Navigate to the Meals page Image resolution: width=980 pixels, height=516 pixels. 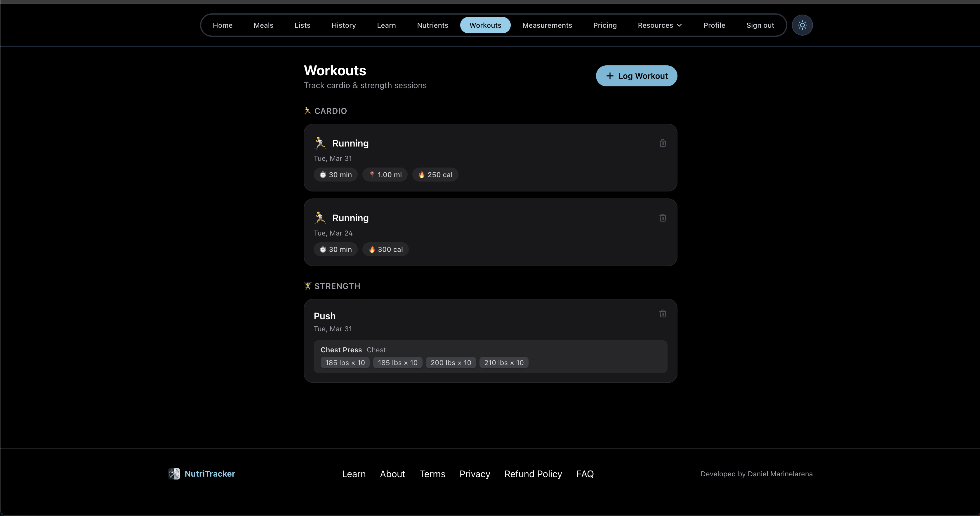pyautogui.click(x=263, y=25)
